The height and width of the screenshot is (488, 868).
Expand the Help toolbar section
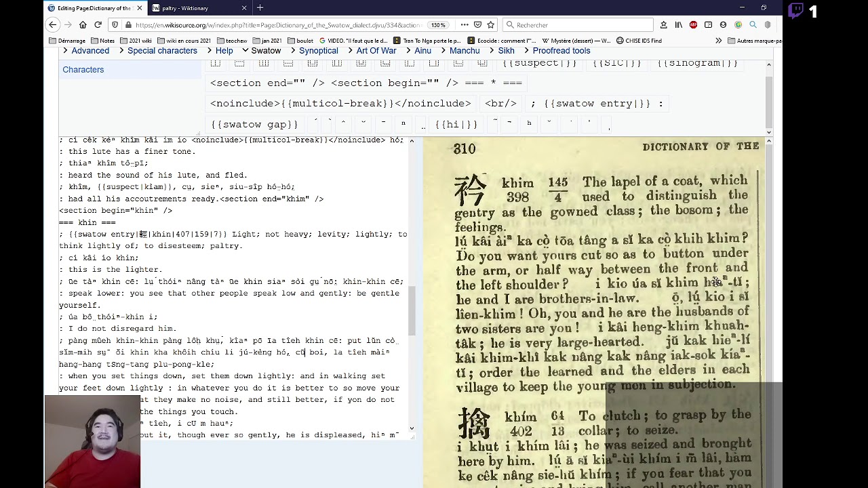[220, 51]
